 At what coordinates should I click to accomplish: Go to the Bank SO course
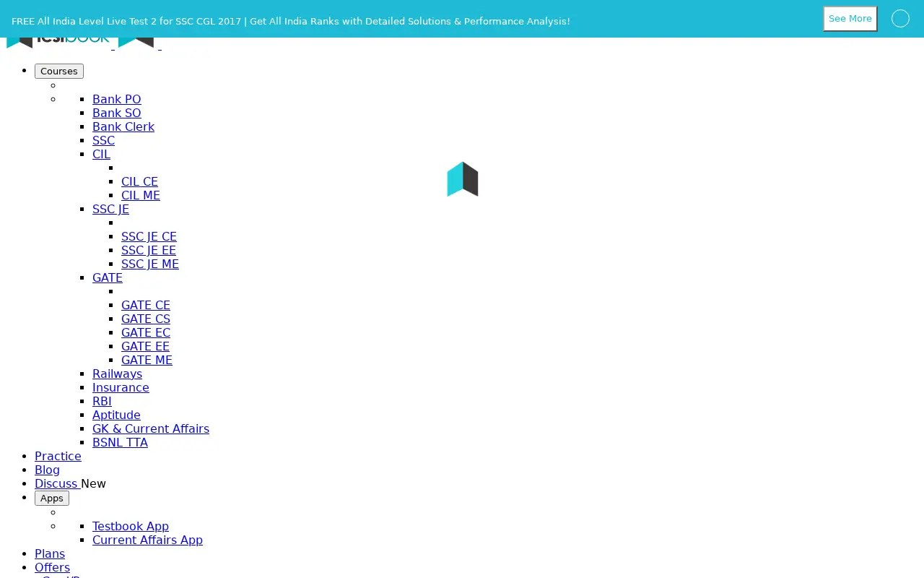[117, 113]
